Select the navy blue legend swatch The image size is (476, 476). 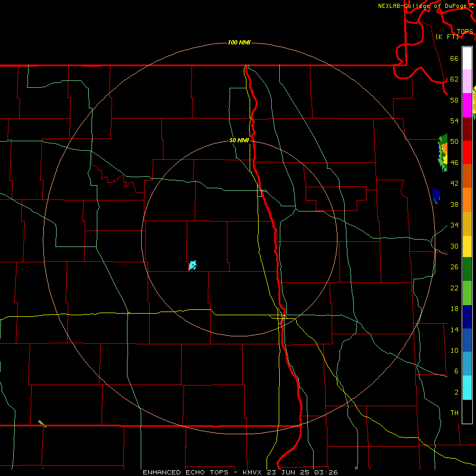tap(467, 317)
